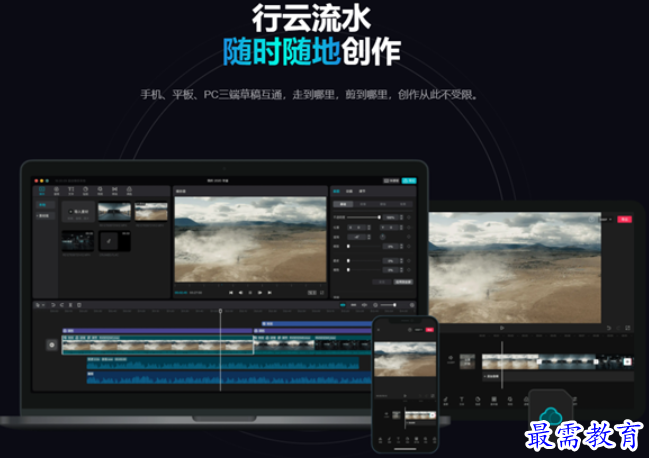Click the Delete trash icon in laptop timeline
The height and width of the screenshot is (467, 649).
(79, 305)
